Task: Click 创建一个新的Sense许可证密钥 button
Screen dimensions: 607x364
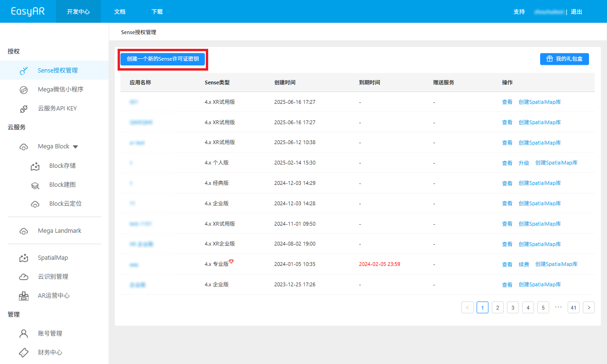Action: tap(163, 59)
